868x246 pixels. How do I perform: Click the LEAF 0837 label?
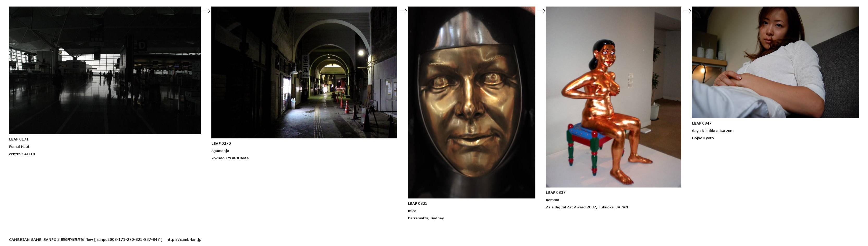coord(556,193)
